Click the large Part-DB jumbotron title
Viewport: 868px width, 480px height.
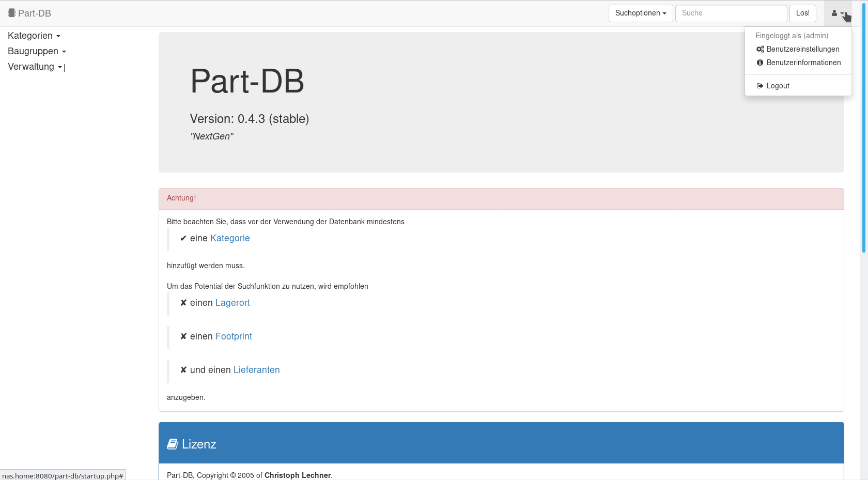247,81
